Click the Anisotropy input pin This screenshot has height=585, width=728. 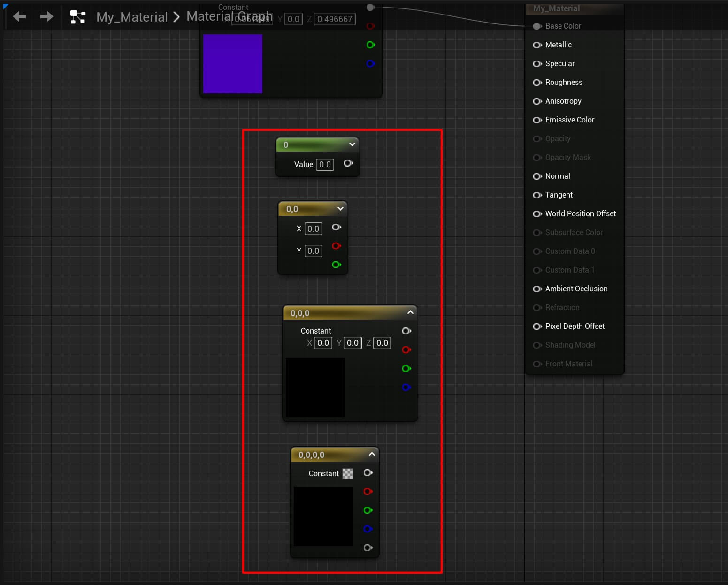537,101
